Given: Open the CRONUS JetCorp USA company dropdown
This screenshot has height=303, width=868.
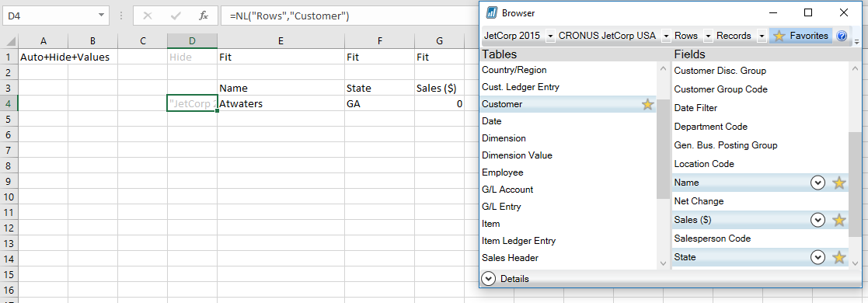Looking at the screenshot, I should click(667, 36).
